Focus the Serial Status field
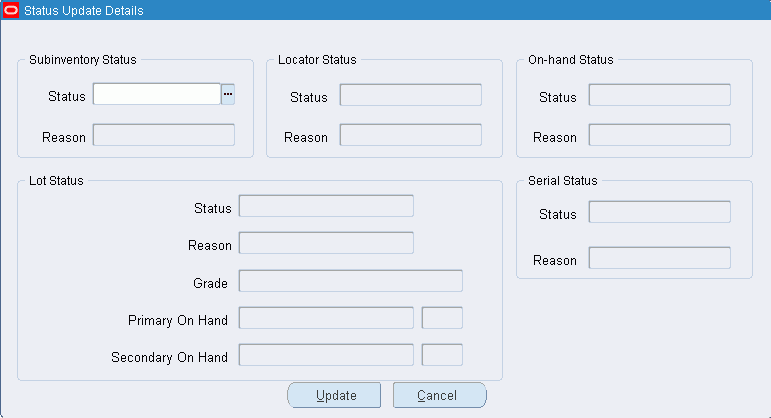The height and width of the screenshot is (418, 771). coord(659,212)
